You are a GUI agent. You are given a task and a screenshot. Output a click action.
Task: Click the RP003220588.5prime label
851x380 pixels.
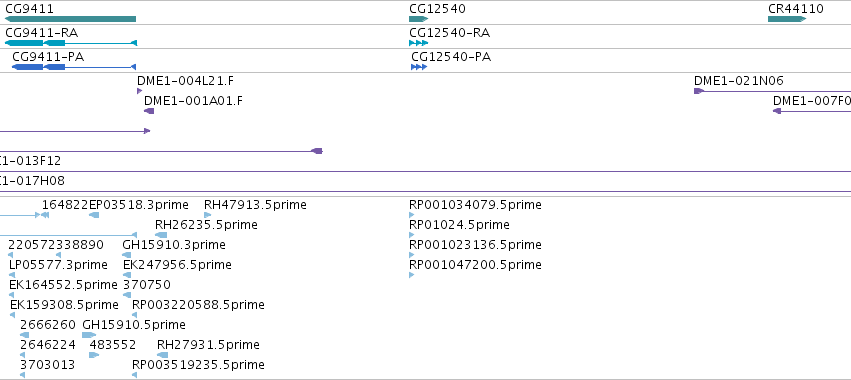coord(198,305)
